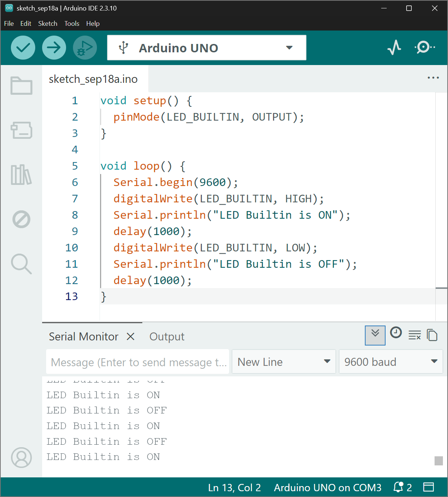Viewport: 448px width, 497px height.
Task: Click the user account profile icon
Action: click(x=21, y=457)
